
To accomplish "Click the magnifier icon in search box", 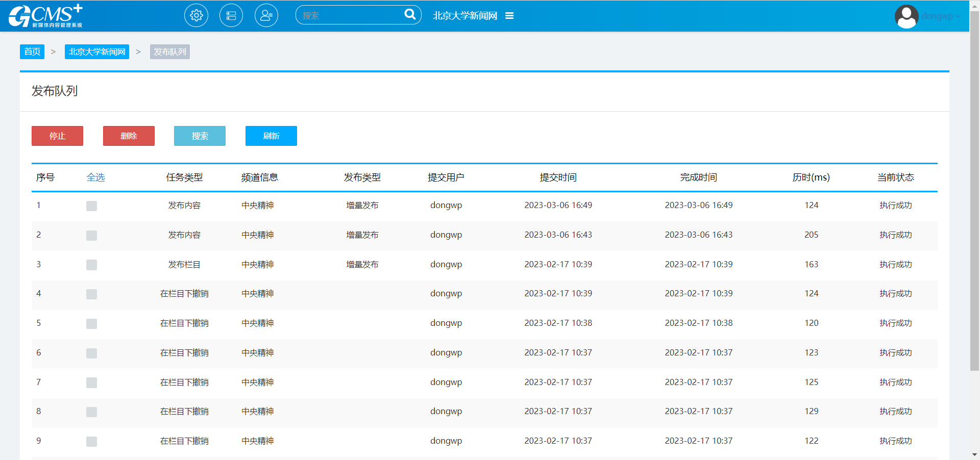I will tap(410, 15).
